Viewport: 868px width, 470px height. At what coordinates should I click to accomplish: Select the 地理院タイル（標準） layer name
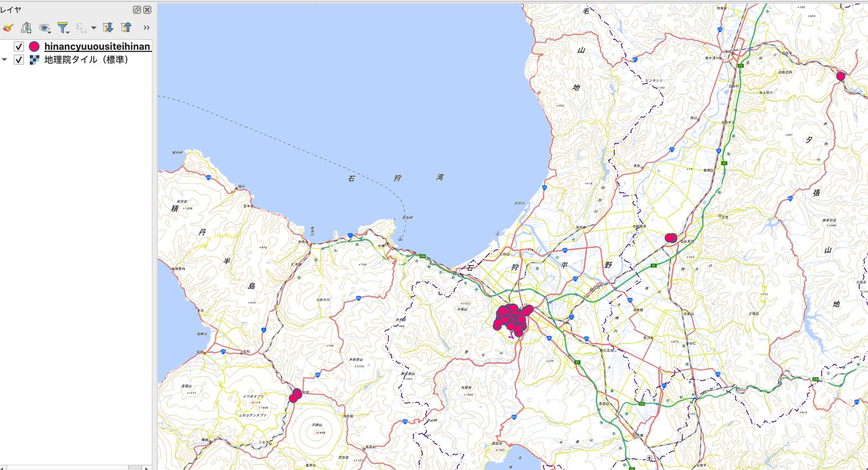coord(86,60)
